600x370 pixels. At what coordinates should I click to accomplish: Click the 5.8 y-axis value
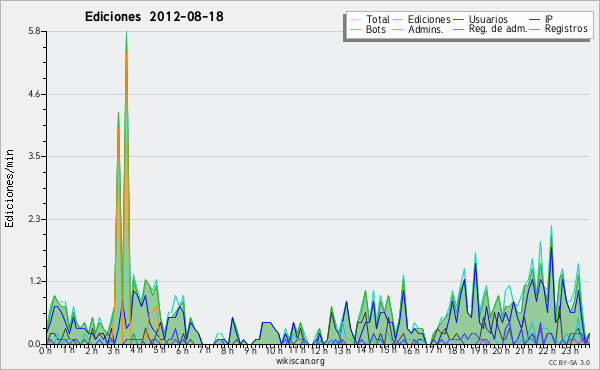pos(34,31)
